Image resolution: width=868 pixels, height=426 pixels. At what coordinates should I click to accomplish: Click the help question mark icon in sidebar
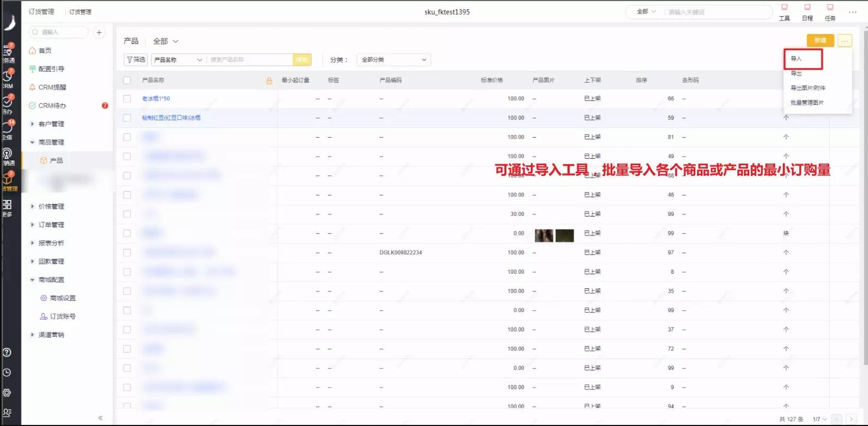point(7,353)
